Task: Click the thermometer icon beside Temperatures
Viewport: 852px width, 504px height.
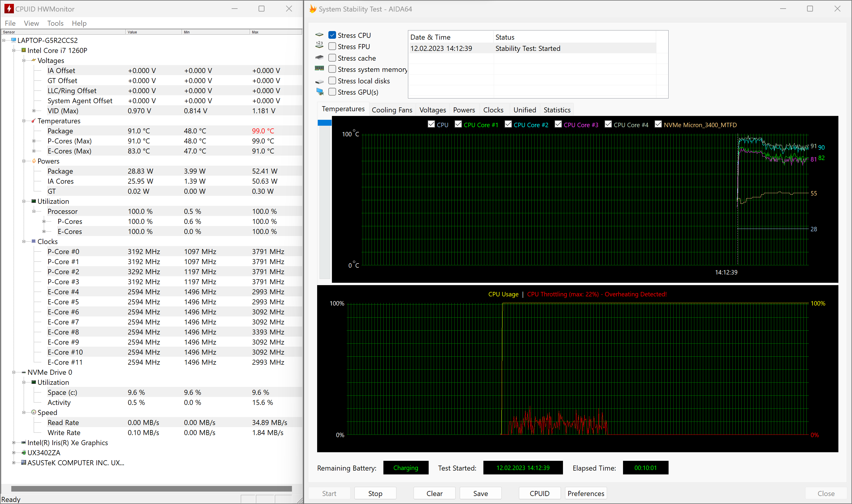Action: point(33,121)
